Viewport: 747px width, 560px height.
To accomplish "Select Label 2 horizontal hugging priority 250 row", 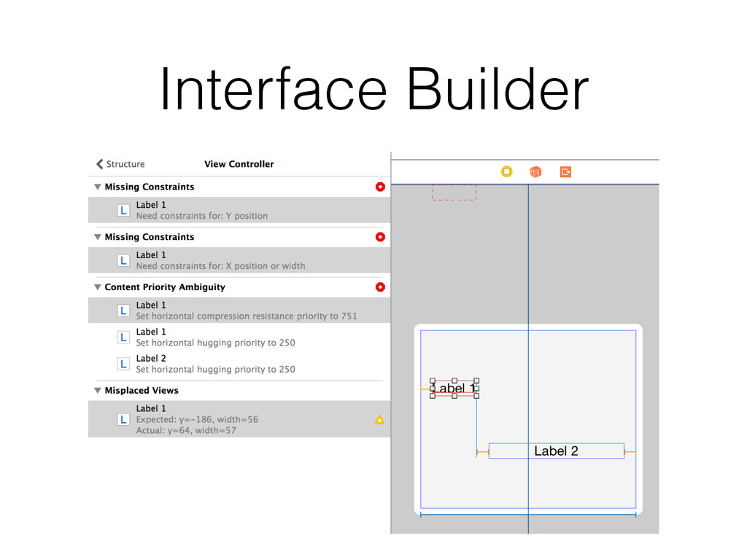I will pyautogui.click(x=239, y=363).
